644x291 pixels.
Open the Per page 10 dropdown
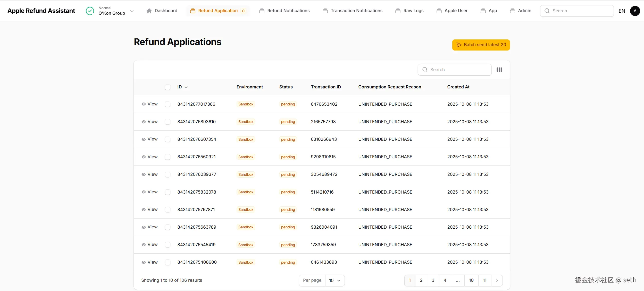(334, 280)
